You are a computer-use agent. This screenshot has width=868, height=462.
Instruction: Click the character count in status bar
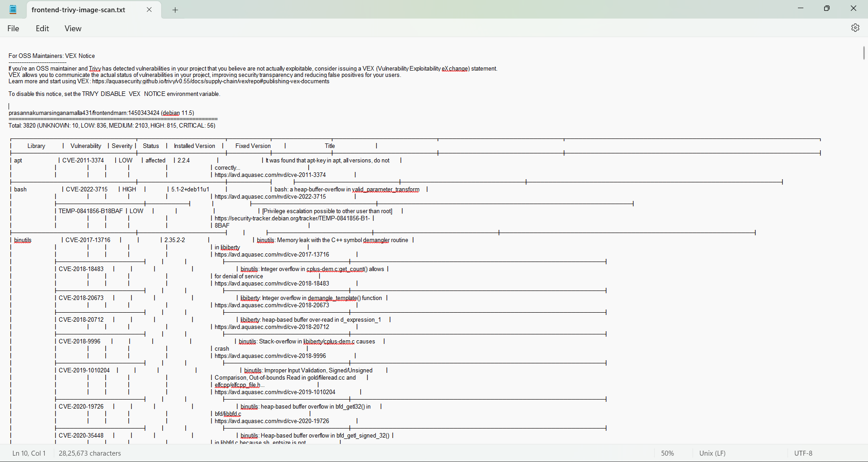[90, 453]
